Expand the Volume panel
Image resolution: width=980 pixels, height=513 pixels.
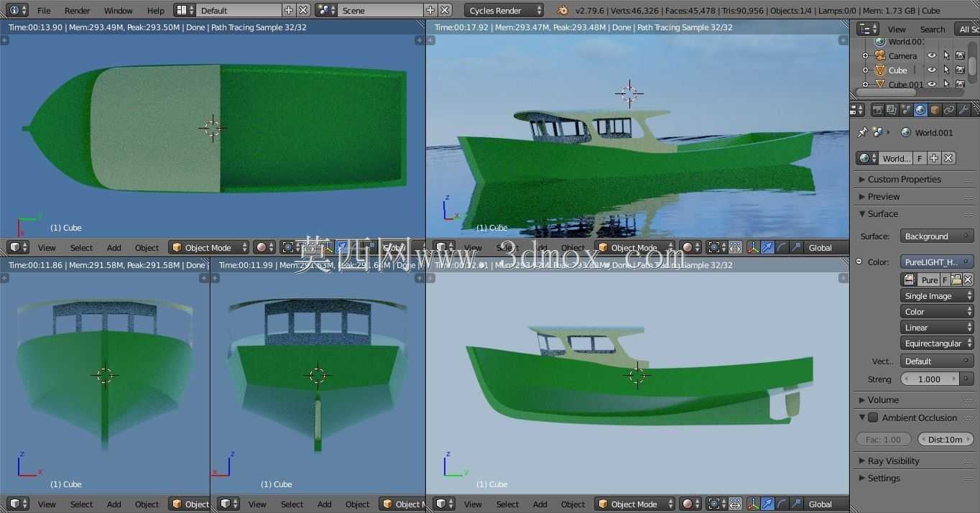click(x=883, y=399)
